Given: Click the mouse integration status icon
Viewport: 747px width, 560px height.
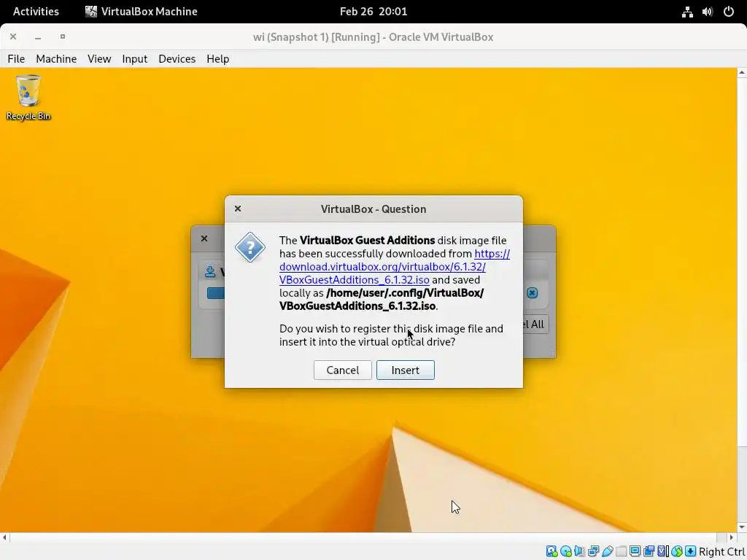Looking at the screenshot, I should (676, 551).
